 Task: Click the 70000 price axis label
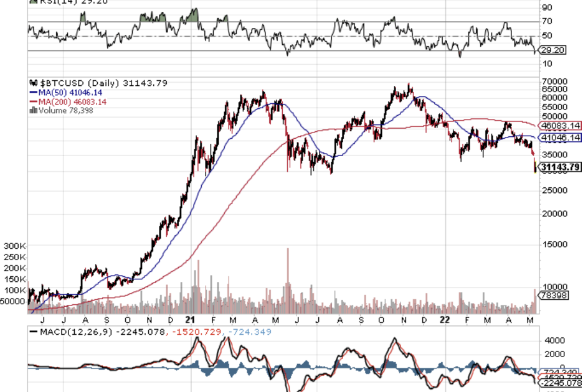554,82
